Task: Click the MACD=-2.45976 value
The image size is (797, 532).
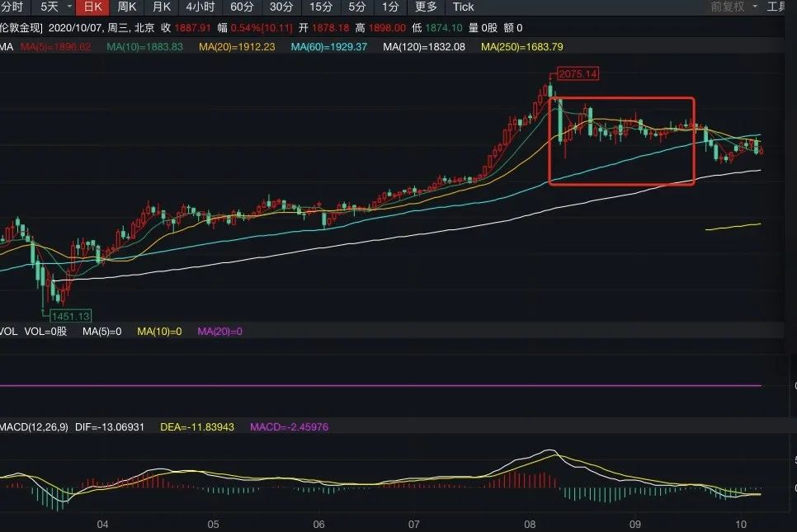Action: 290,427
